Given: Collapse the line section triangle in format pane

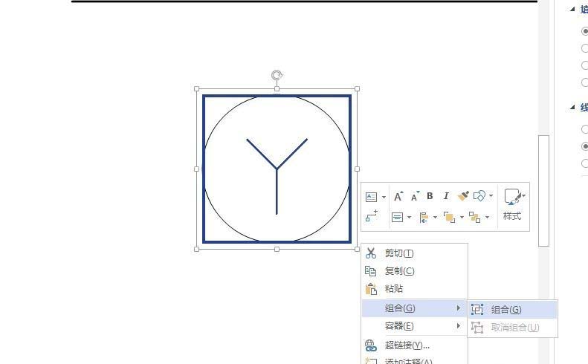Looking at the screenshot, I should click(x=572, y=107).
